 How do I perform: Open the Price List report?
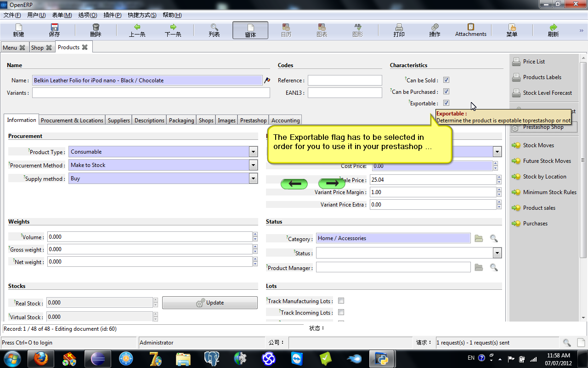534,62
